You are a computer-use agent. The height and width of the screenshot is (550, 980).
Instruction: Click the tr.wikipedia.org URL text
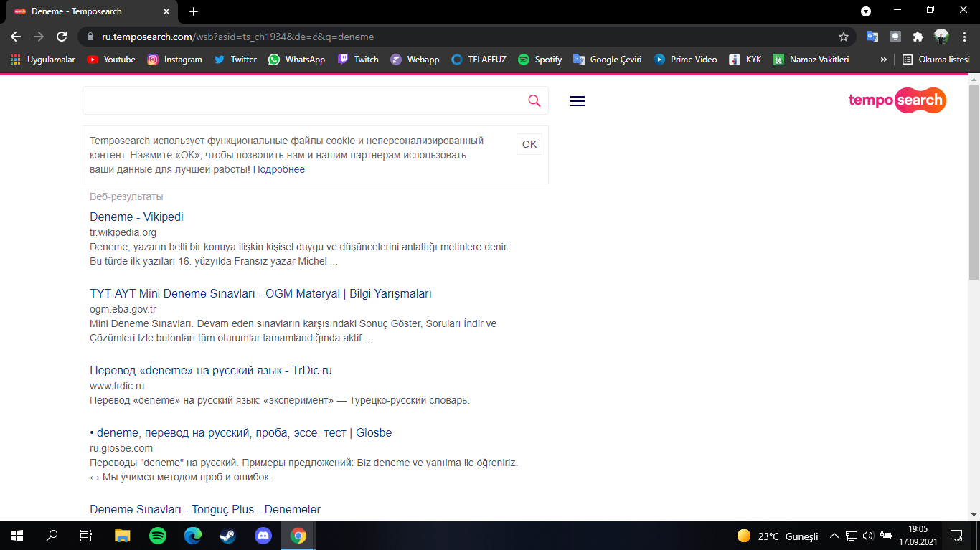pos(123,232)
